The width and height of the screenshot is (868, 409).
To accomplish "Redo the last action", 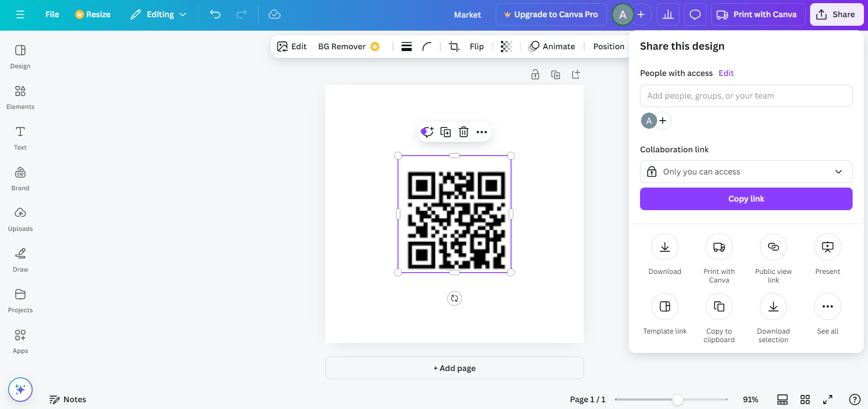I will [242, 14].
